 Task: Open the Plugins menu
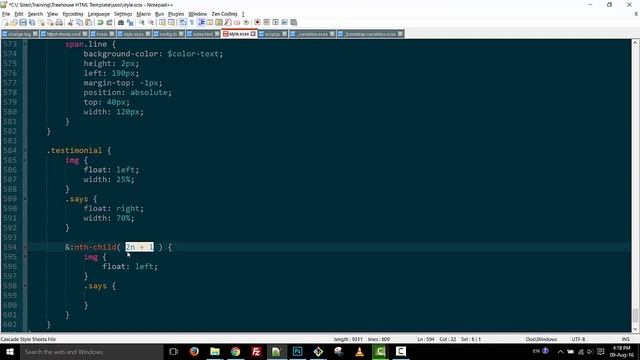(176, 14)
